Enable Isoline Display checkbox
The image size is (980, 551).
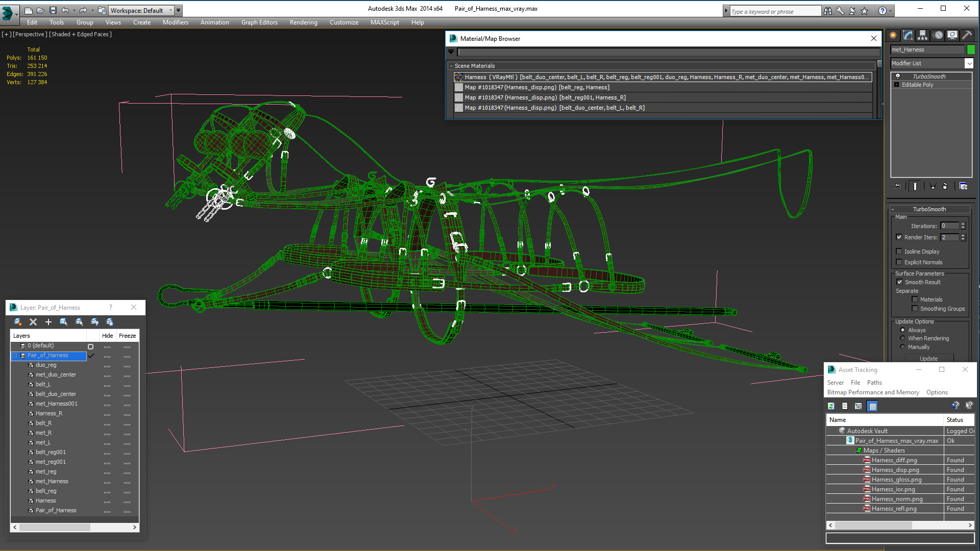pos(899,252)
